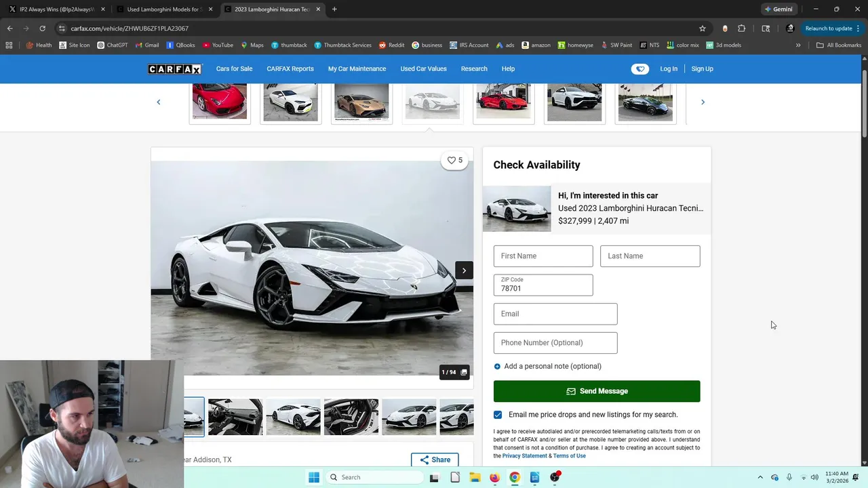868x488 pixels.
Task: Open File Explorer from taskbar
Action: 474,477
